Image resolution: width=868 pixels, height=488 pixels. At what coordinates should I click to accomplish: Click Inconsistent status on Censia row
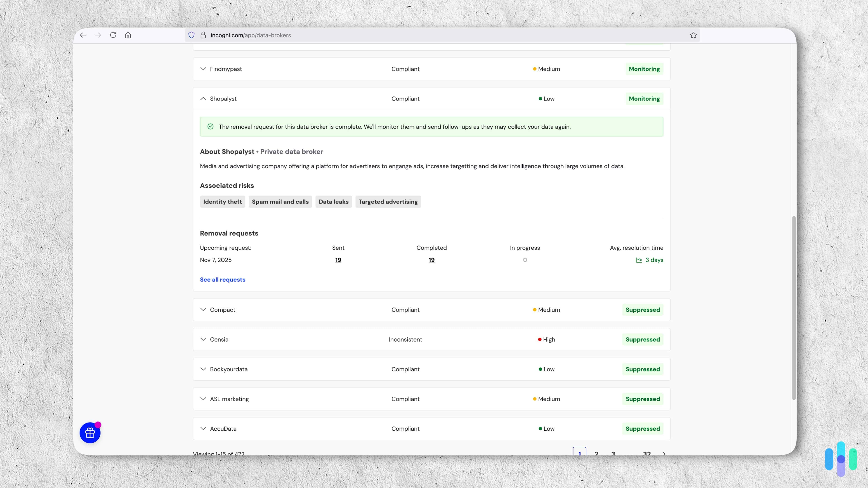point(405,340)
